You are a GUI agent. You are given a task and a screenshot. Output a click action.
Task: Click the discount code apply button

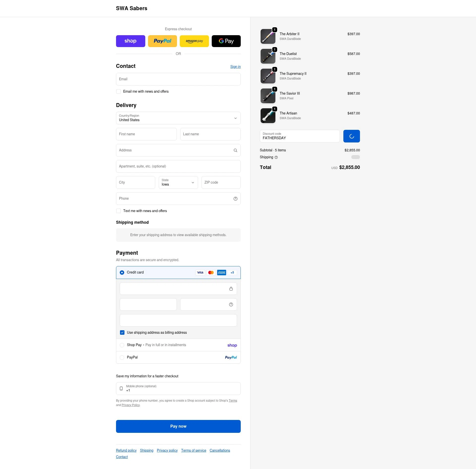351,136
